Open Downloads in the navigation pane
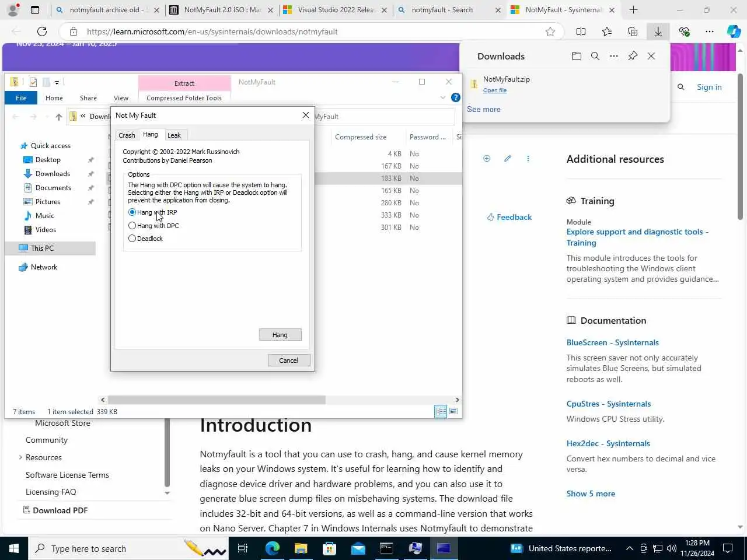This screenshot has width=747, height=560. [x=53, y=174]
